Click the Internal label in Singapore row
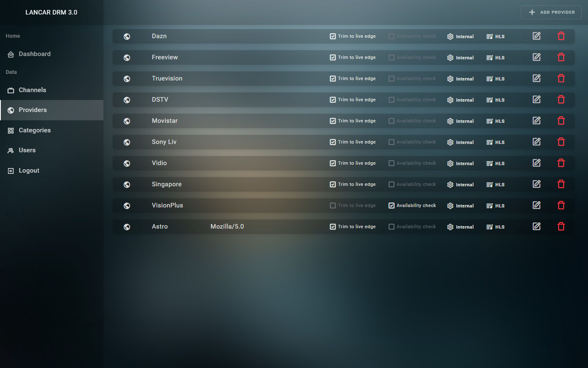Viewport: 588px width, 368px height. (x=465, y=185)
